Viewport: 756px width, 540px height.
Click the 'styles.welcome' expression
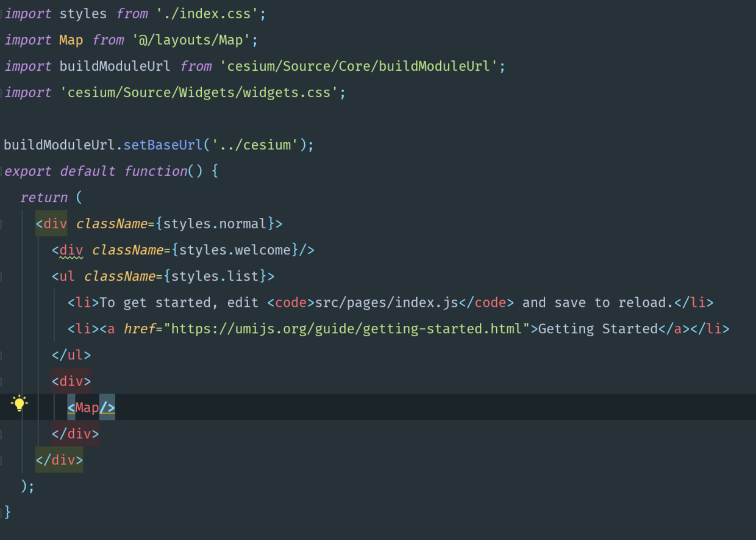[x=235, y=250]
